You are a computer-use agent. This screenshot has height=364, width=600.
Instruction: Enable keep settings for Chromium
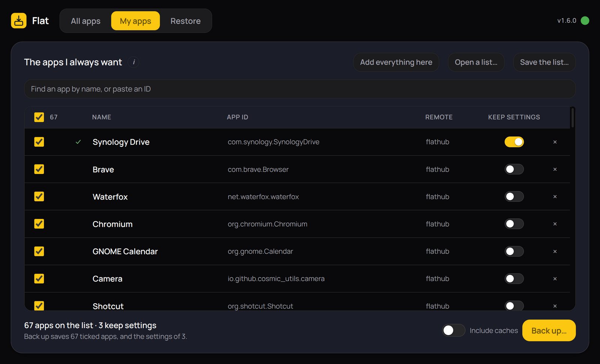click(x=514, y=224)
